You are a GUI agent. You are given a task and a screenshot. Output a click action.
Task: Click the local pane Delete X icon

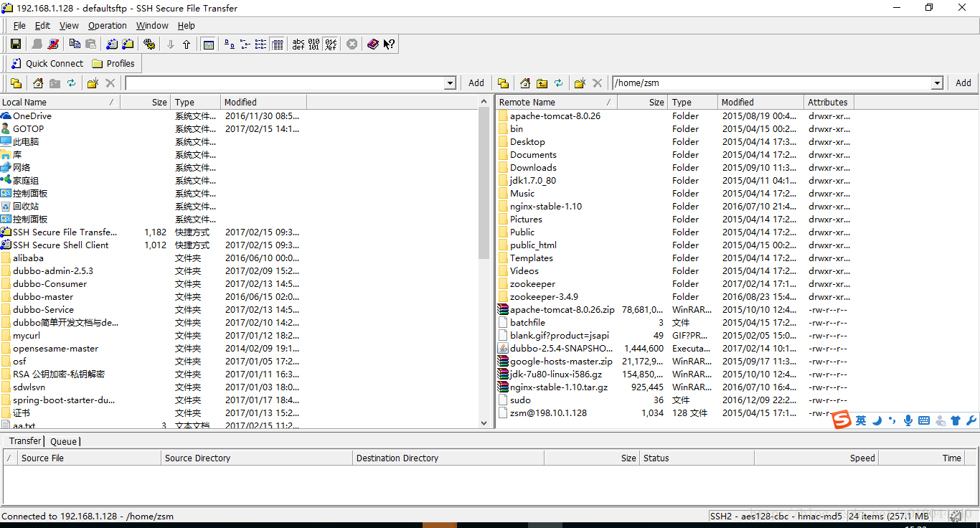pos(110,83)
